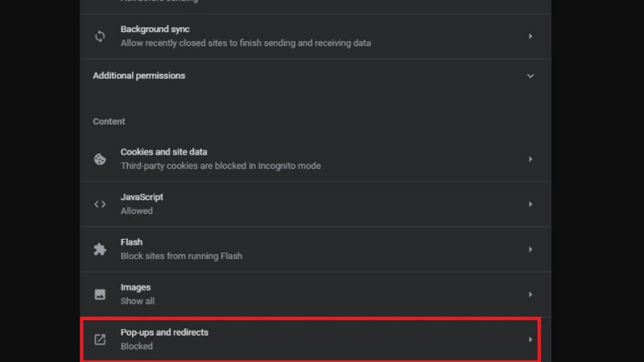Click the Images picture icon
This screenshot has height=362, width=644.
click(x=100, y=294)
